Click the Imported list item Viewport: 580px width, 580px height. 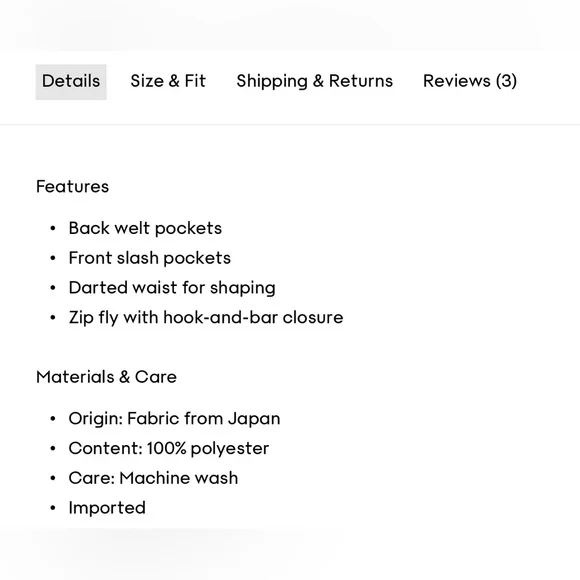107,508
